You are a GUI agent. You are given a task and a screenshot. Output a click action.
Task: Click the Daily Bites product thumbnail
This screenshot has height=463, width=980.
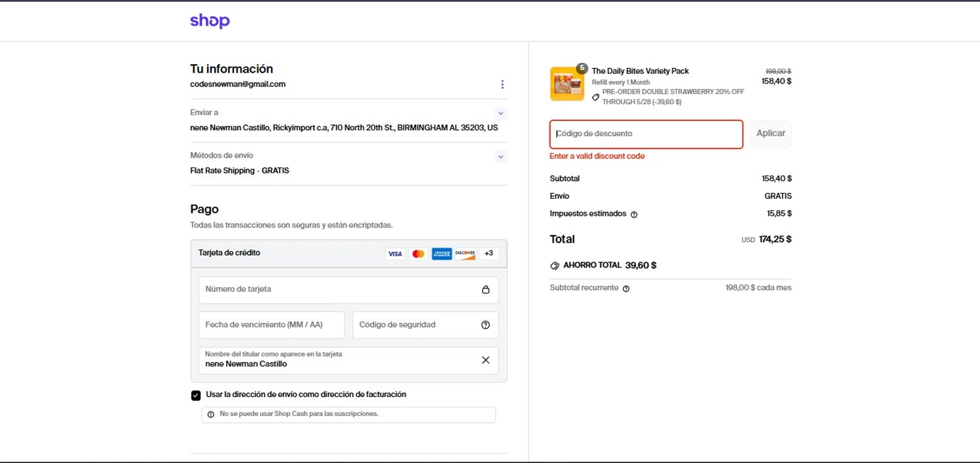click(x=566, y=84)
